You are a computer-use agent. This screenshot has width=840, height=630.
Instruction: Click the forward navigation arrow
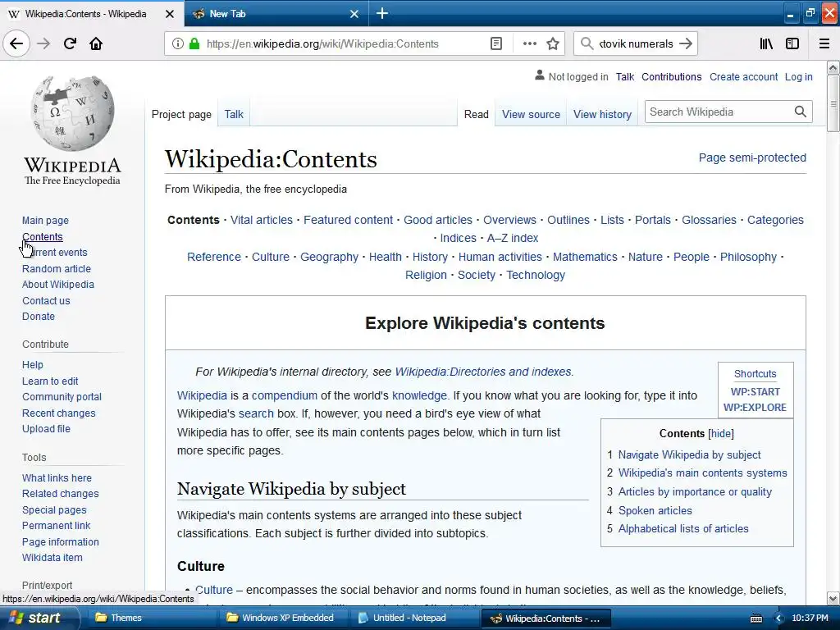[x=43, y=43]
